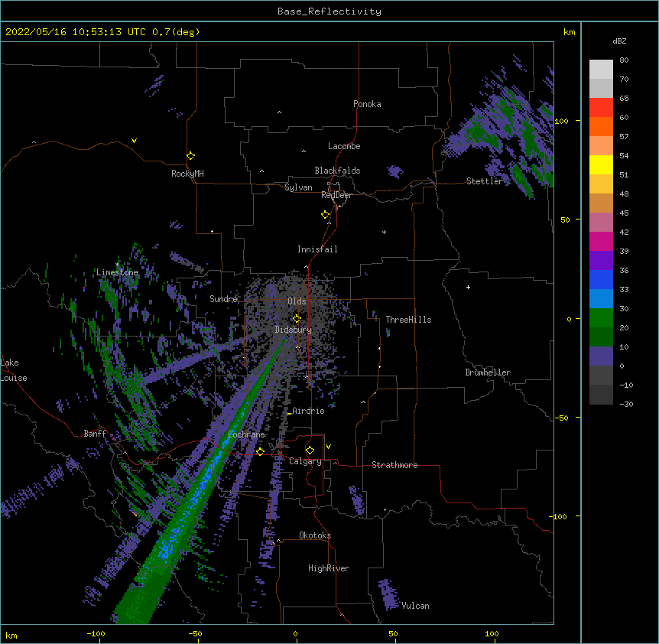
Task: Select the 80 dBZ legend value
Action: pos(624,60)
